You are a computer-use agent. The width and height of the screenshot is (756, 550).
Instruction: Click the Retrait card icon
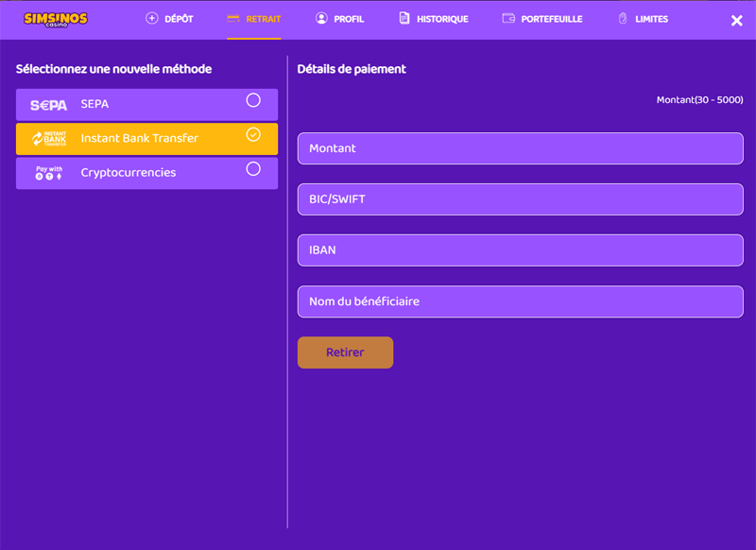[233, 18]
